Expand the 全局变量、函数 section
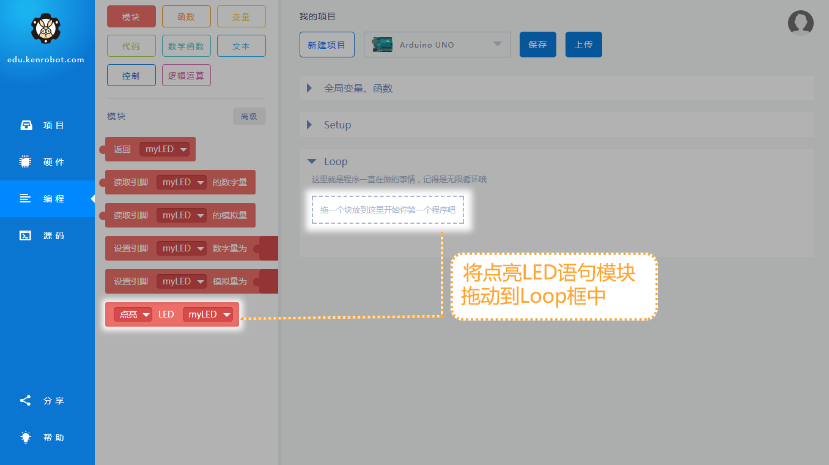This screenshot has width=829, height=465. (309, 88)
